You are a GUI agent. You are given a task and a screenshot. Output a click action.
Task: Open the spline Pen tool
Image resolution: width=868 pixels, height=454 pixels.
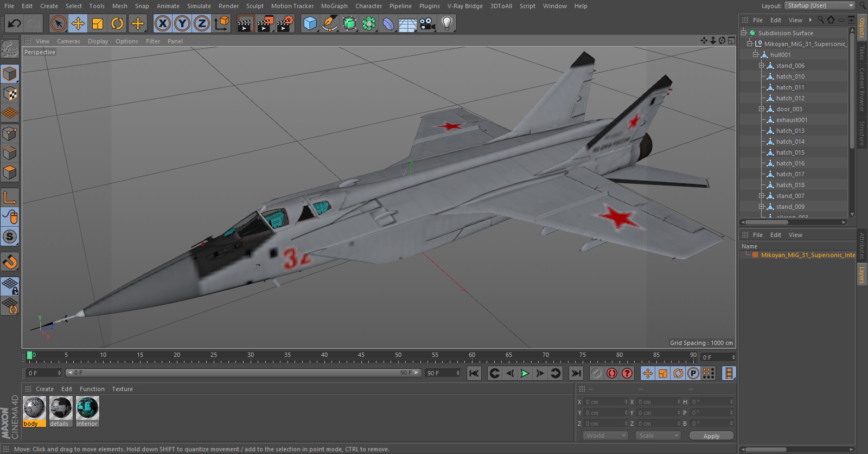pos(329,23)
